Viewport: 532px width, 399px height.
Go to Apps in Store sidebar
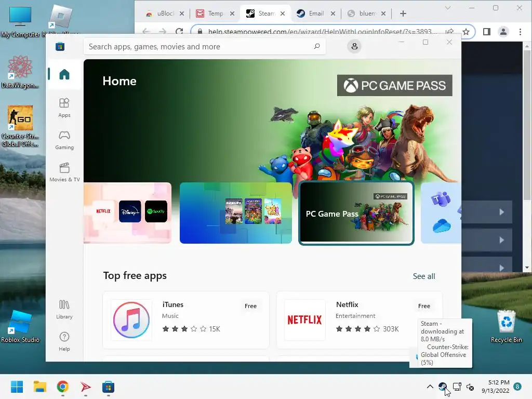pos(64,108)
